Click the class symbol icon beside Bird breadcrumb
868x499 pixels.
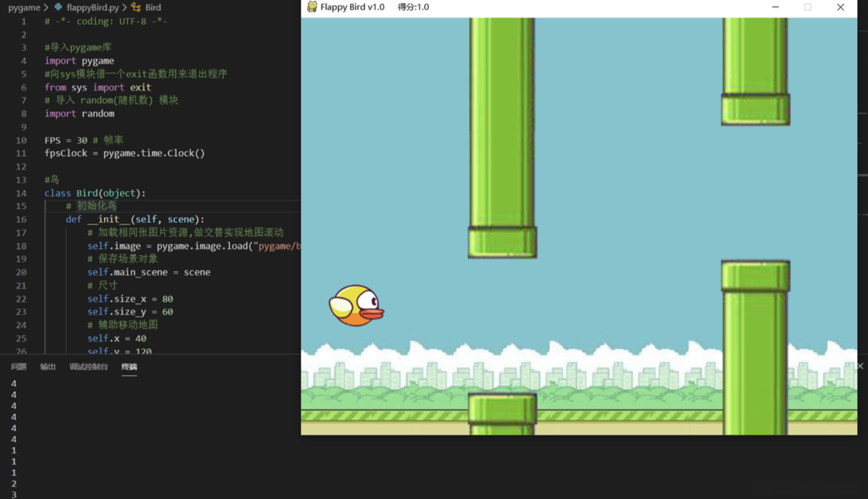(x=136, y=7)
